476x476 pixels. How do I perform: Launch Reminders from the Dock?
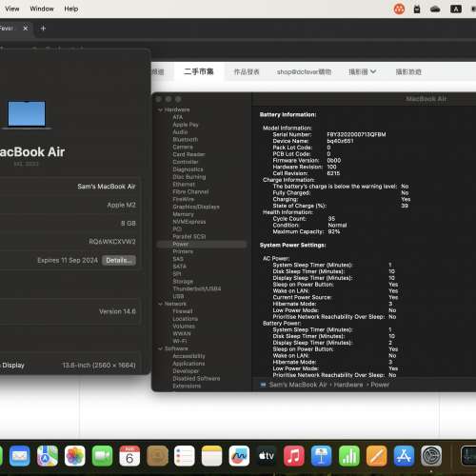click(185, 456)
